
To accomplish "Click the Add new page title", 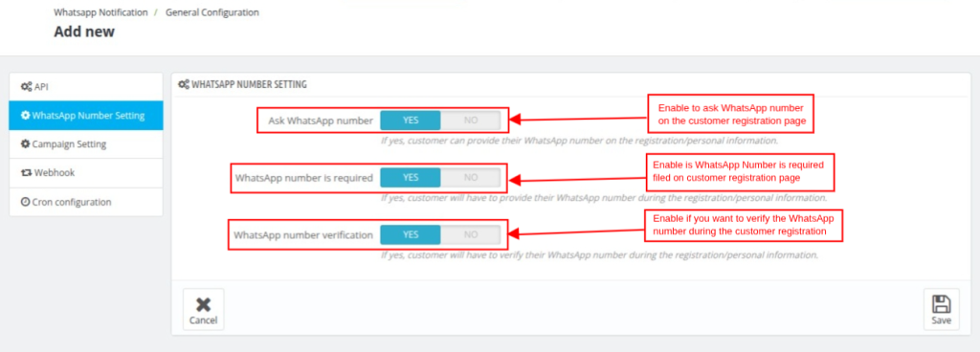I will [84, 32].
